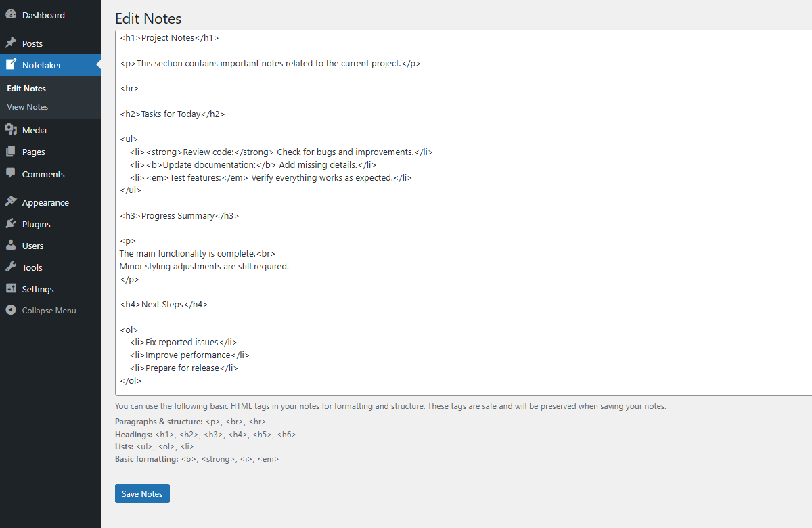Click the Media icon in sidebar
The height and width of the screenshot is (528, 812).
[11, 130]
